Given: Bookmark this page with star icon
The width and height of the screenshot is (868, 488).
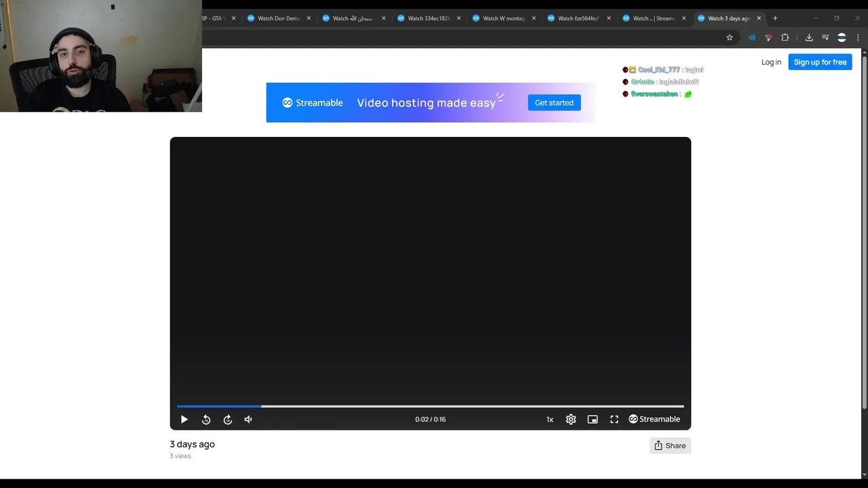Looking at the screenshot, I should 730,38.
